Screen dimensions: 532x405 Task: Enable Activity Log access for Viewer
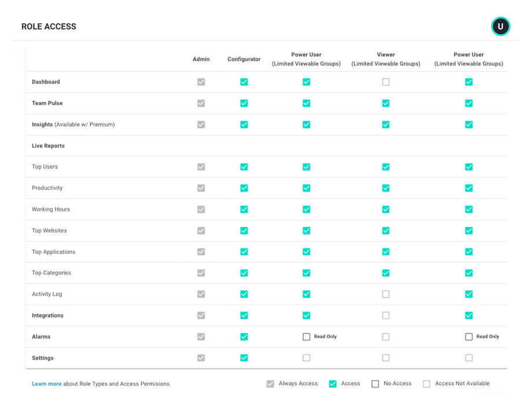click(386, 294)
